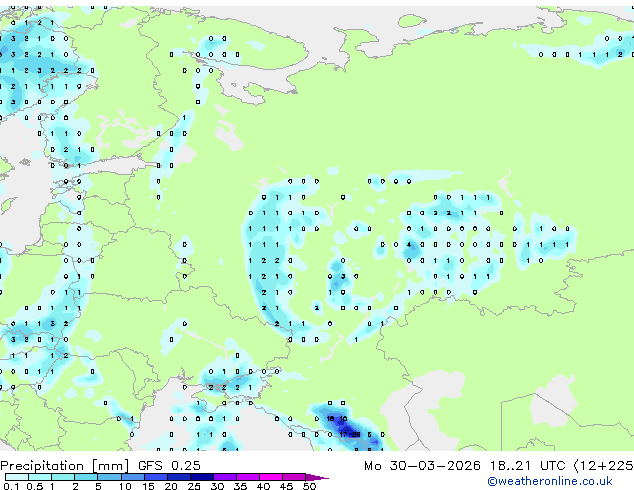Click the weatheronline.co.uk copyright link
Image resolution: width=634 pixels, height=490 pixels.
tap(550, 481)
